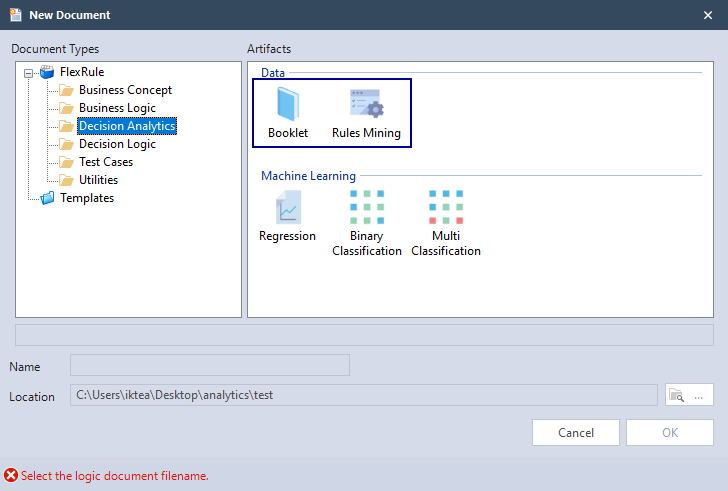Select Business Concept document type

(x=125, y=90)
